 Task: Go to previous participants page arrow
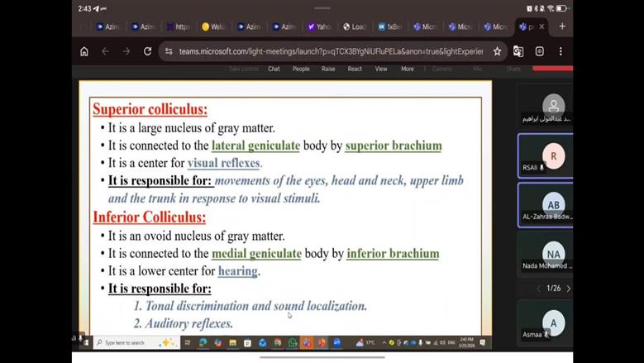538,289
